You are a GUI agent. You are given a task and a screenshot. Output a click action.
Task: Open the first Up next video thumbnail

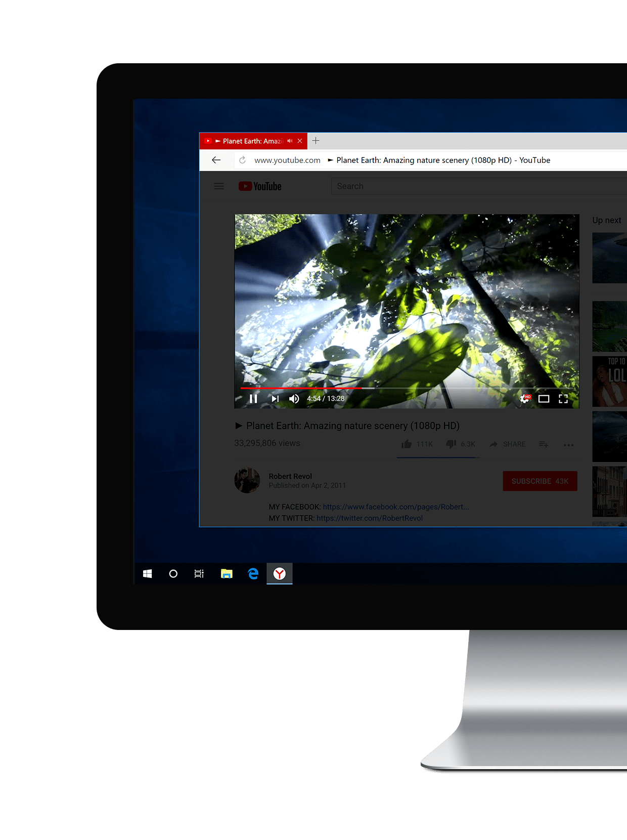[x=609, y=258]
